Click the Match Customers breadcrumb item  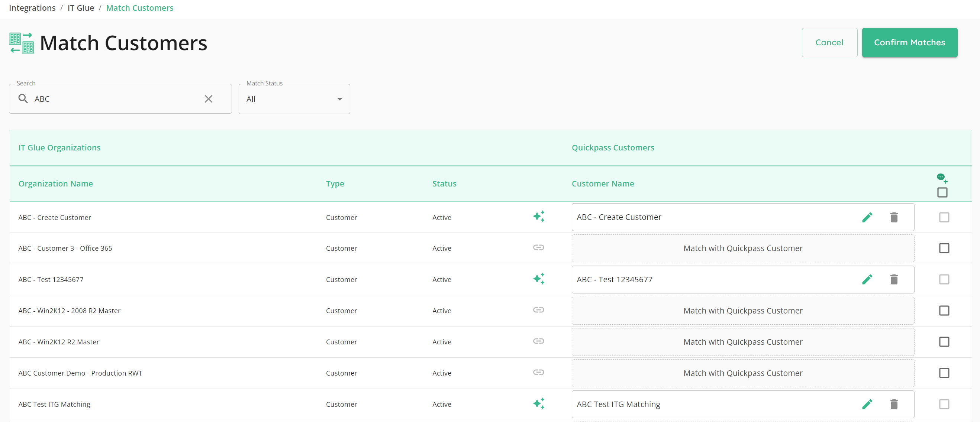click(140, 8)
